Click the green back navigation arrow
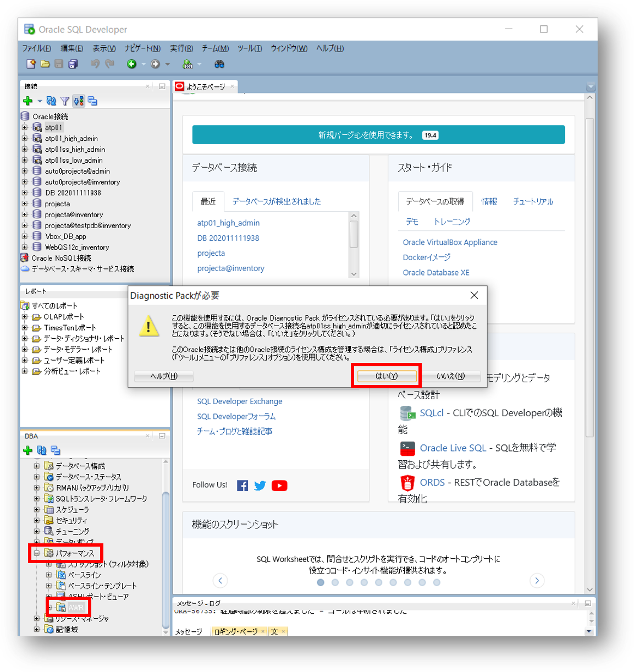 pyautogui.click(x=131, y=64)
